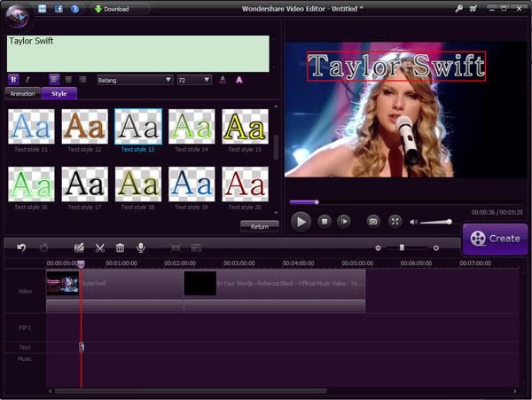This screenshot has height=400, width=532.
Task: Click the preview progress bar handle
Action: (x=317, y=202)
